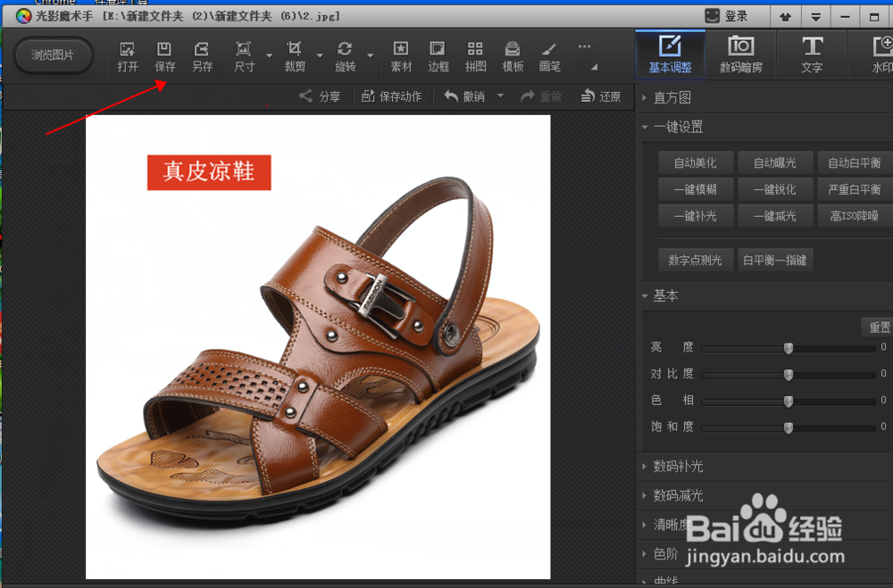The image size is (893, 588).
Task: Click the 亮度 brightness slider handle
Action: (x=789, y=348)
